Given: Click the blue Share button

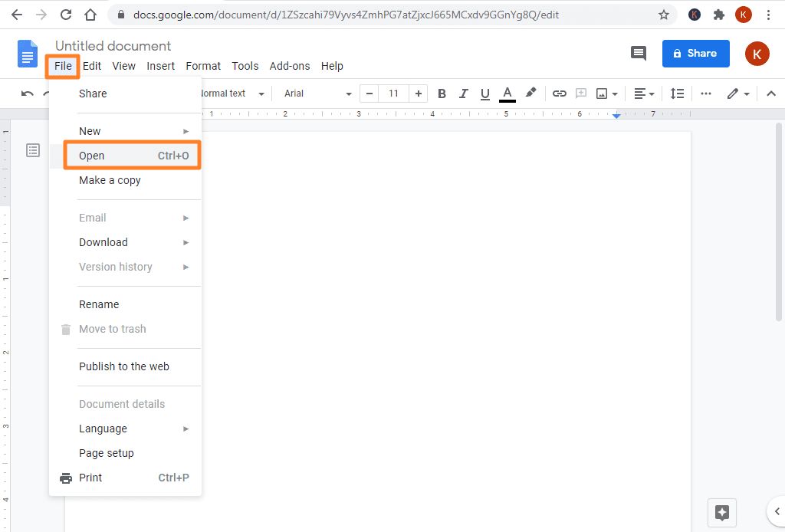Looking at the screenshot, I should coord(695,53).
